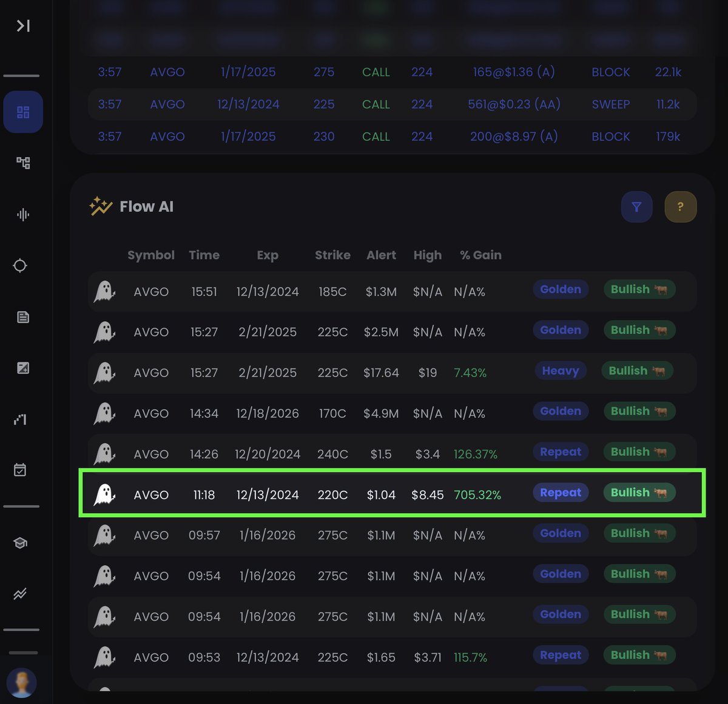Click the Bullish tag on the 09:53 row
728x704 pixels.
[x=639, y=655]
